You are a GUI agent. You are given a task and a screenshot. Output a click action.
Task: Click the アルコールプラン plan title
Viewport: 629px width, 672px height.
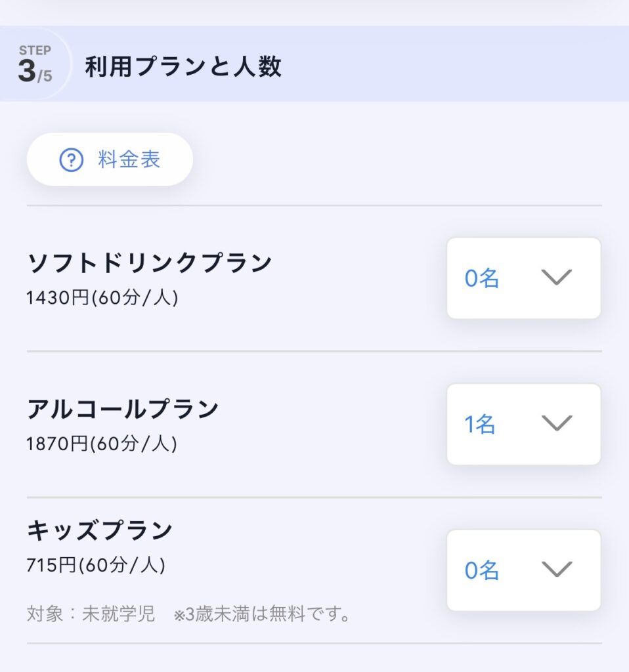click(x=123, y=409)
